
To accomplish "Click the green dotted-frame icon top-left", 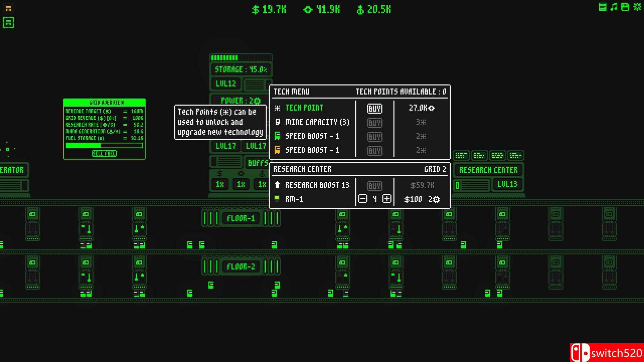I will 8,23.
